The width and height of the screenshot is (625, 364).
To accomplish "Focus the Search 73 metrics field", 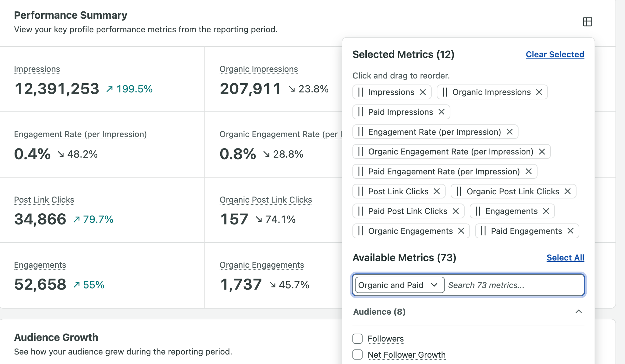I will tap(515, 285).
